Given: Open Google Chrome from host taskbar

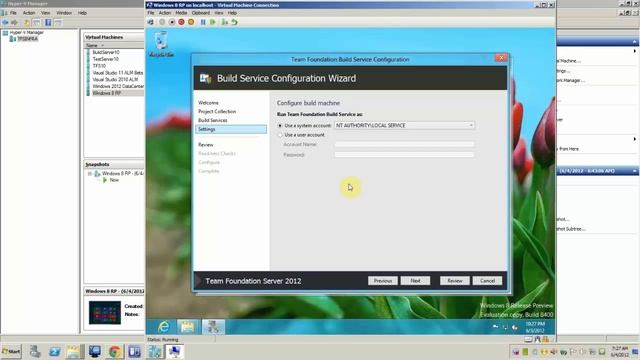Looking at the screenshot, I should [115, 351].
